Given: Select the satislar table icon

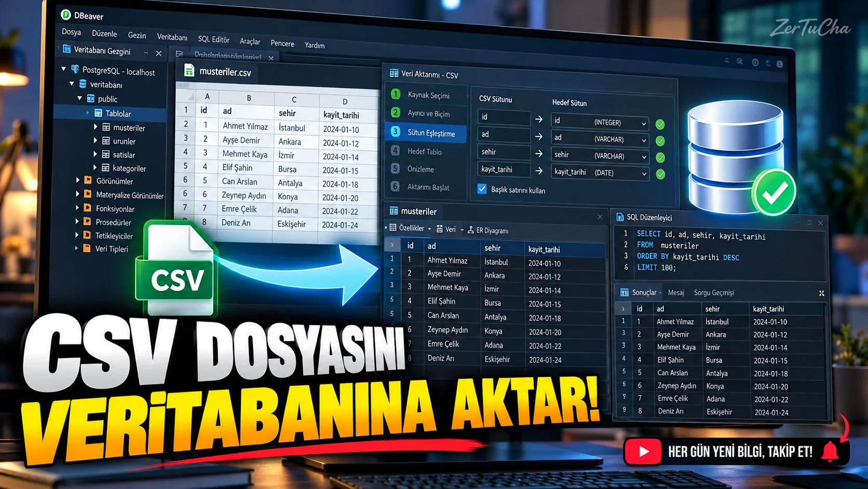Looking at the screenshot, I should (106, 154).
